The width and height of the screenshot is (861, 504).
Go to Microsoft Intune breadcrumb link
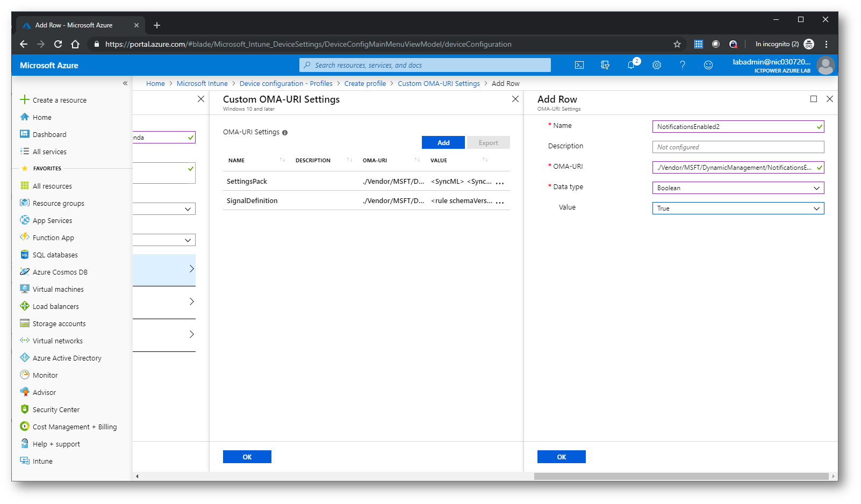[x=202, y=83]
